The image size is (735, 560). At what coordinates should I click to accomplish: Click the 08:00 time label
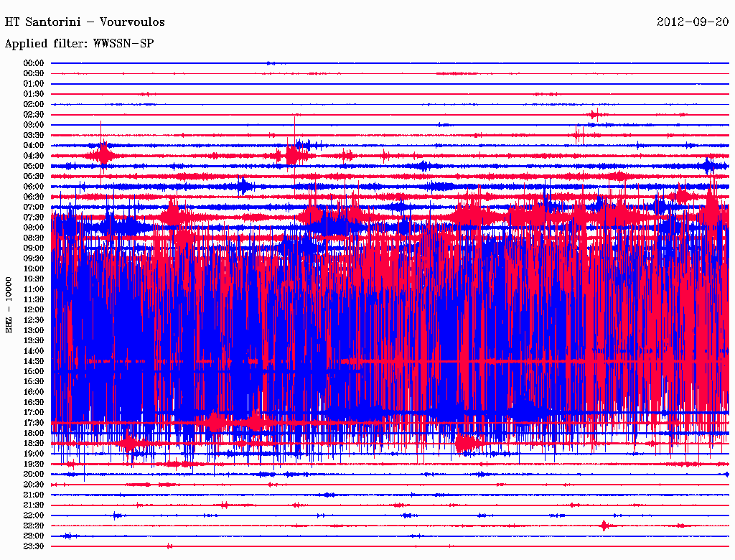(34, 228)
